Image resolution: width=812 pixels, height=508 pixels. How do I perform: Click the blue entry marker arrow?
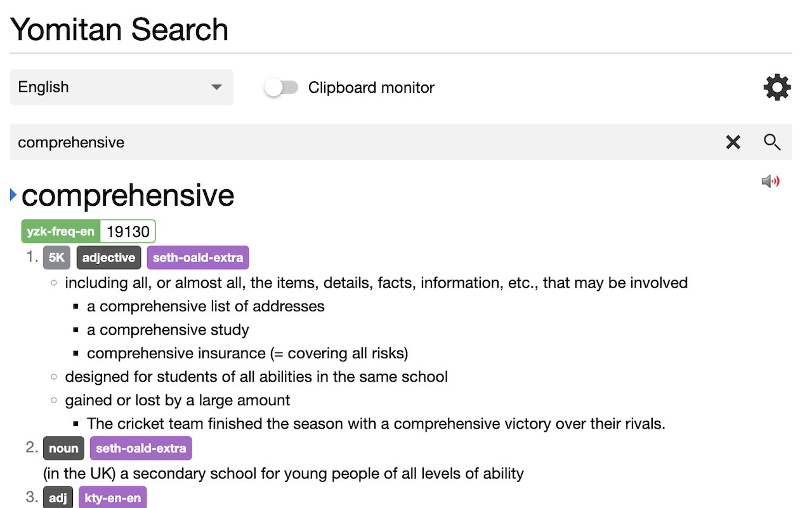pos(13,195)
